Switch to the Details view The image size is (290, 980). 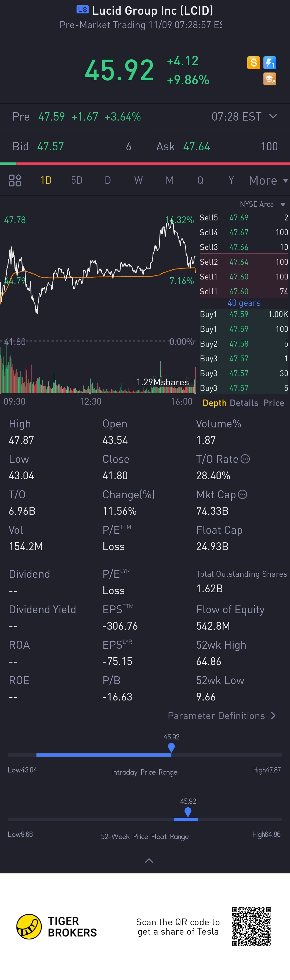[x=244, y=403]
